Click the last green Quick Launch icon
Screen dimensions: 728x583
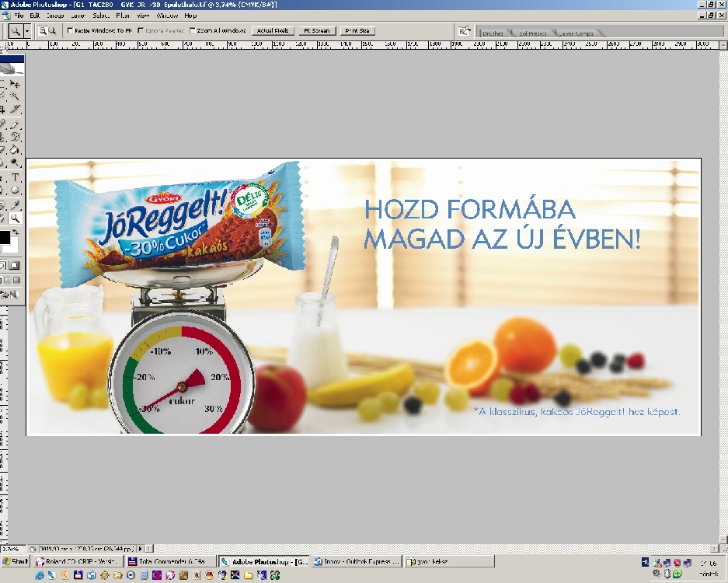click(x=275, y=575)
